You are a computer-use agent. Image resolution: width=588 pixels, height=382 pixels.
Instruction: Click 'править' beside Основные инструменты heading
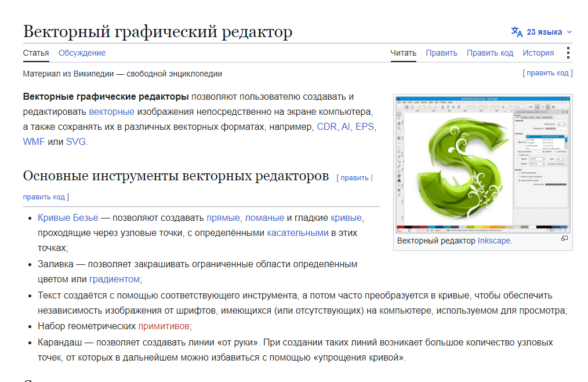point(354,178)
